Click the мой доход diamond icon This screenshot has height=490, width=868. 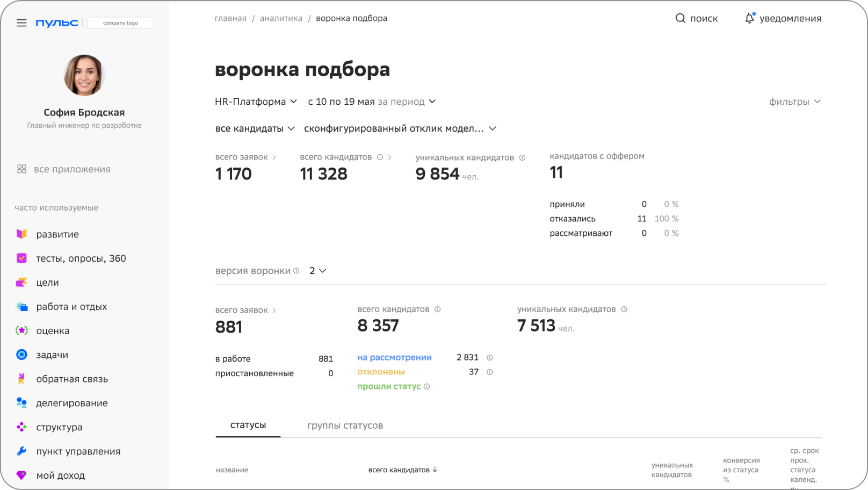pos(21,475)
